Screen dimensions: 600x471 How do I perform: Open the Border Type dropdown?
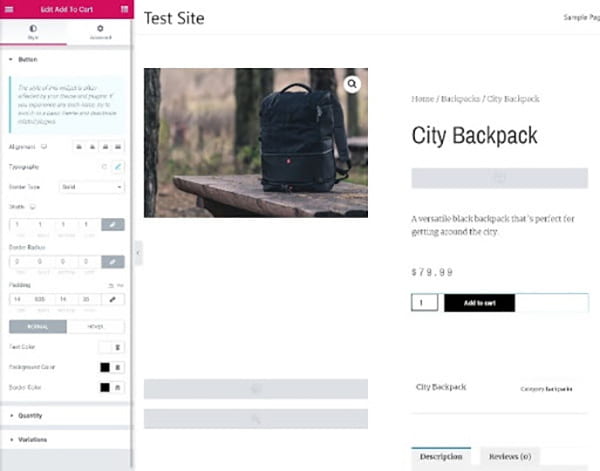(x=92, y=187)
